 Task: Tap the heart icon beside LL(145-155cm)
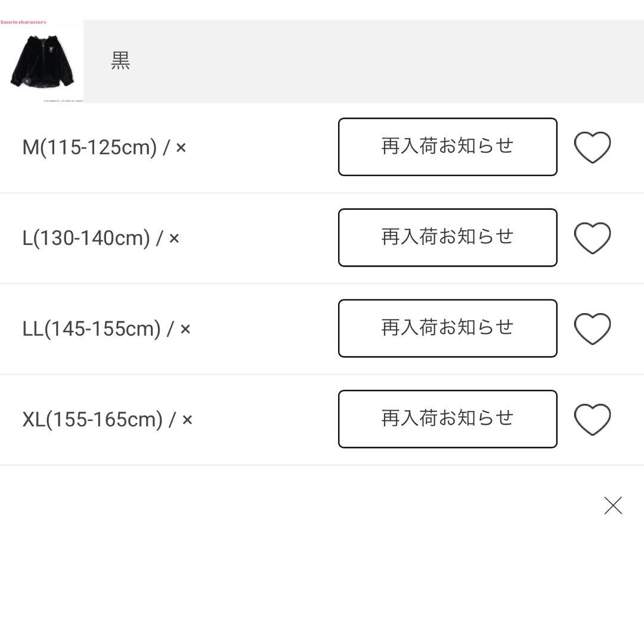point(592,328)
